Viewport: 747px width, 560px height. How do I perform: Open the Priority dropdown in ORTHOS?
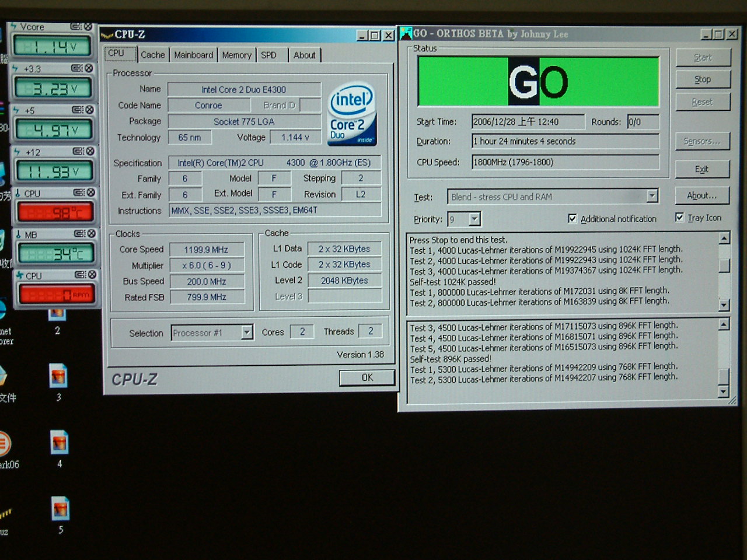[474, 219]
